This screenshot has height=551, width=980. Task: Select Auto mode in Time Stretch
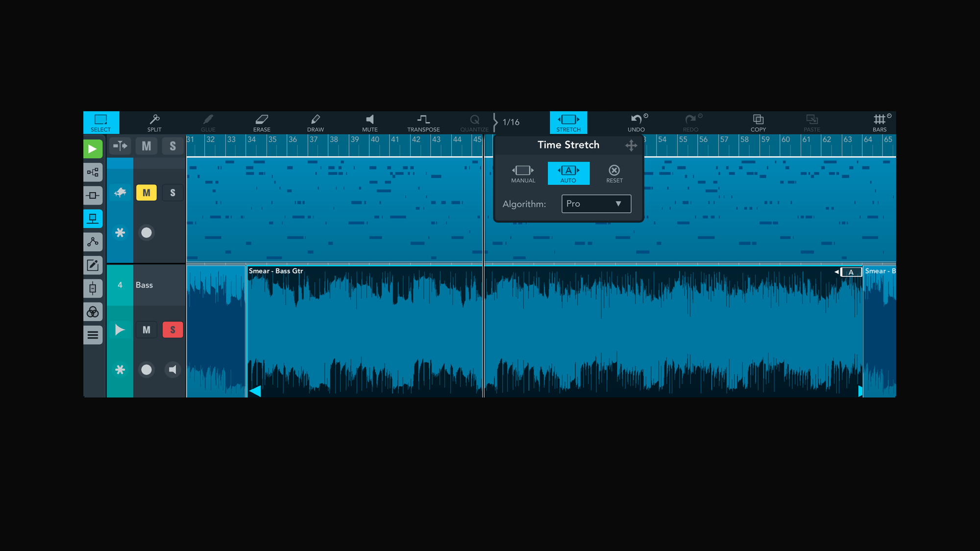568,173
